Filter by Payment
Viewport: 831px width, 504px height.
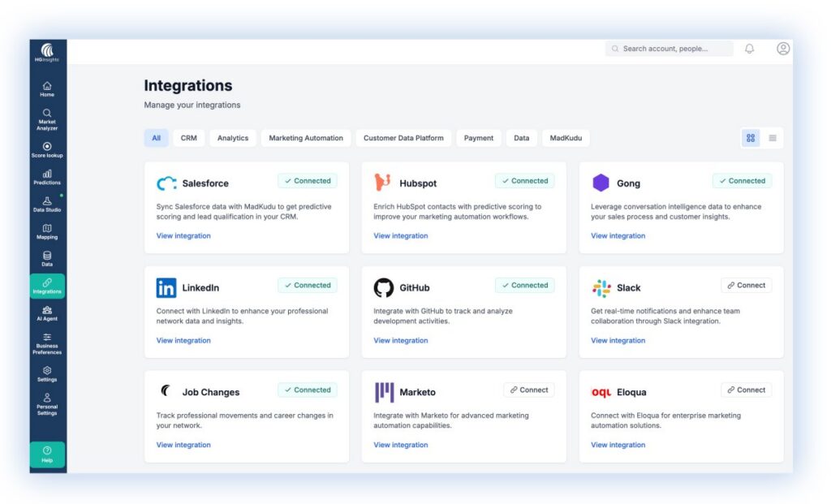point(479,138)
